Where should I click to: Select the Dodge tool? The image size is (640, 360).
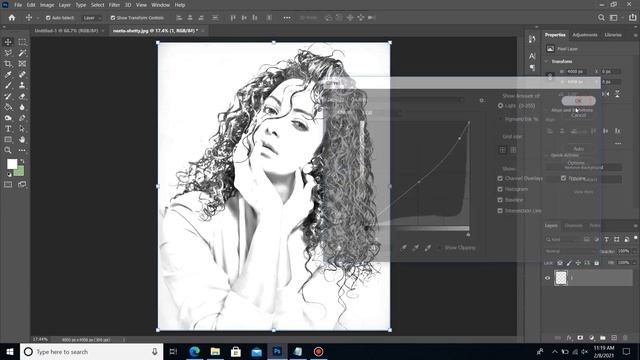pyautogui.click(x=8, y=118)
